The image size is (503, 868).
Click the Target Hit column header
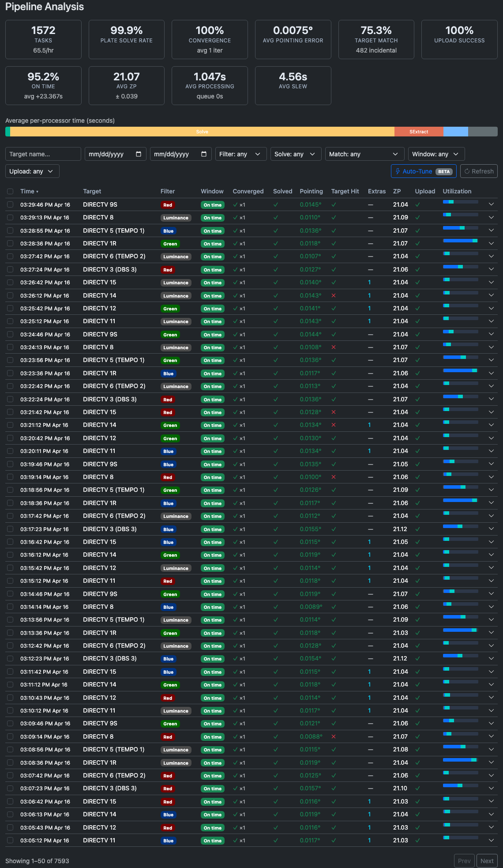(345, 191)
